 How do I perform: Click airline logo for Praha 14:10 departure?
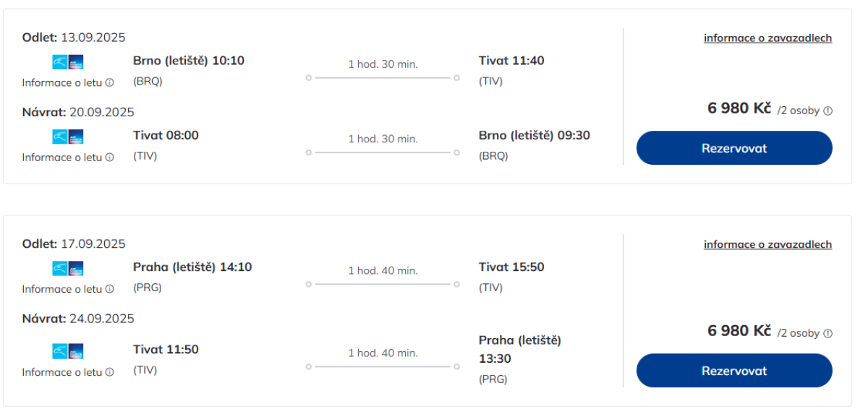point(68,268)
